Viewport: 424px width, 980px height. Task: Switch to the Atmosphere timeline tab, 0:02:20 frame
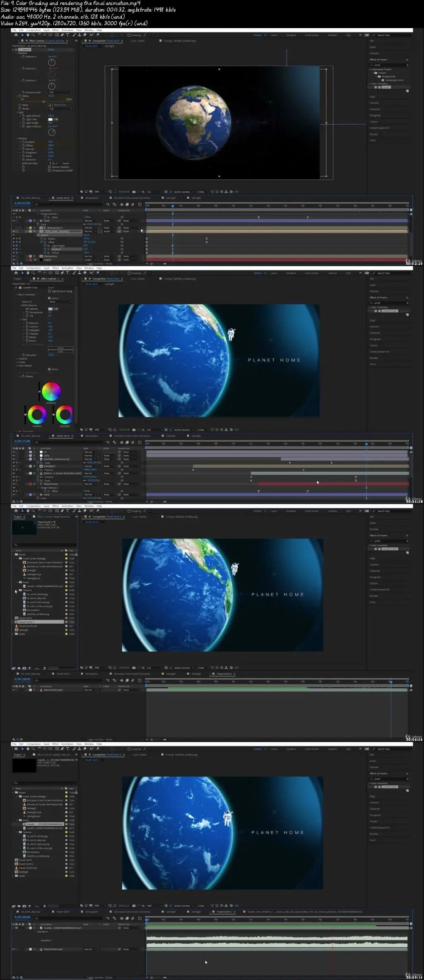click(92, 198)
